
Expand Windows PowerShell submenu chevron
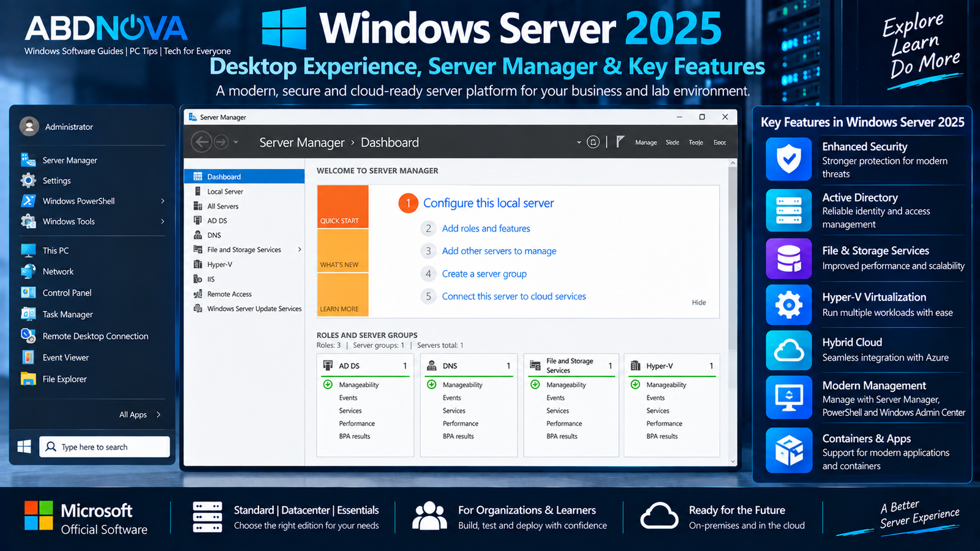click(x=162, y=201)
